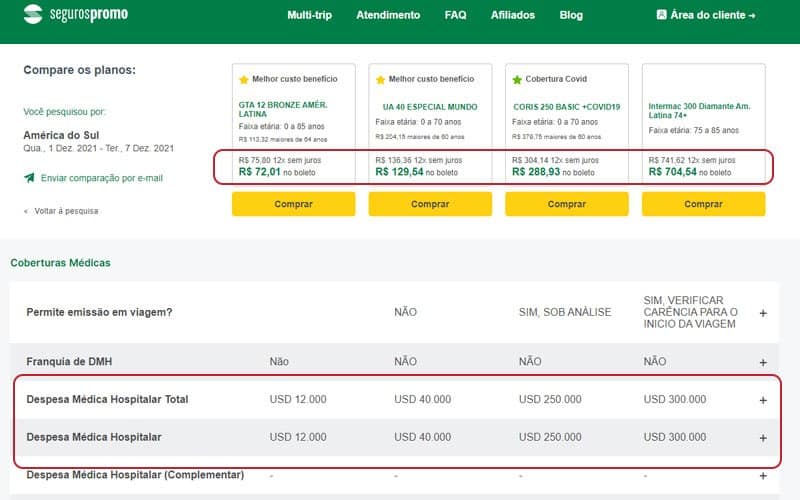800x500 pixels.
Task: Click the Área do cliente user icon
Action: [661, 15]
